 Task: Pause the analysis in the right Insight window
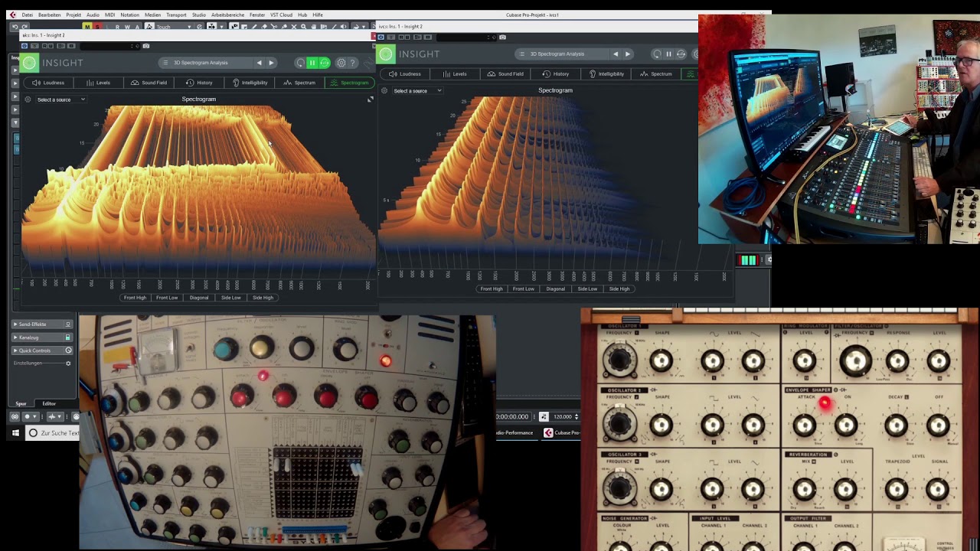coord(668,54)
